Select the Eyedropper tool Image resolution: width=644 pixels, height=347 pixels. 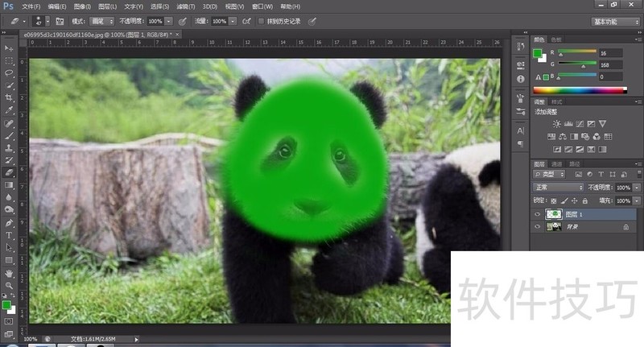click(x=9, y=110)
